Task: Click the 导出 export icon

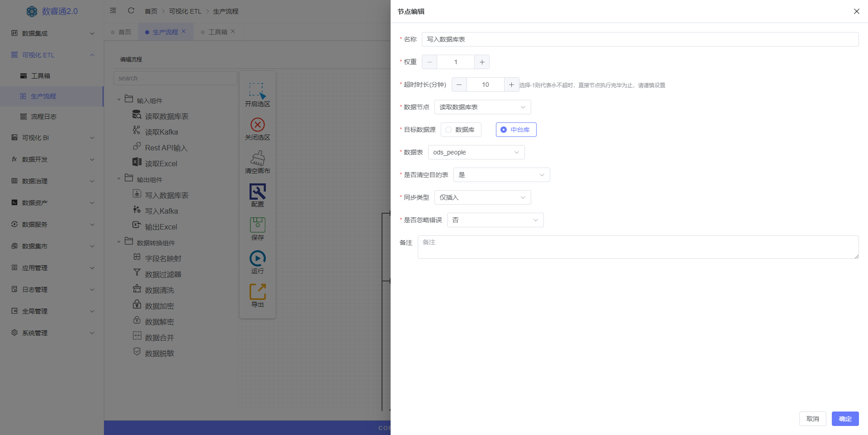Action: click(257, 292)
